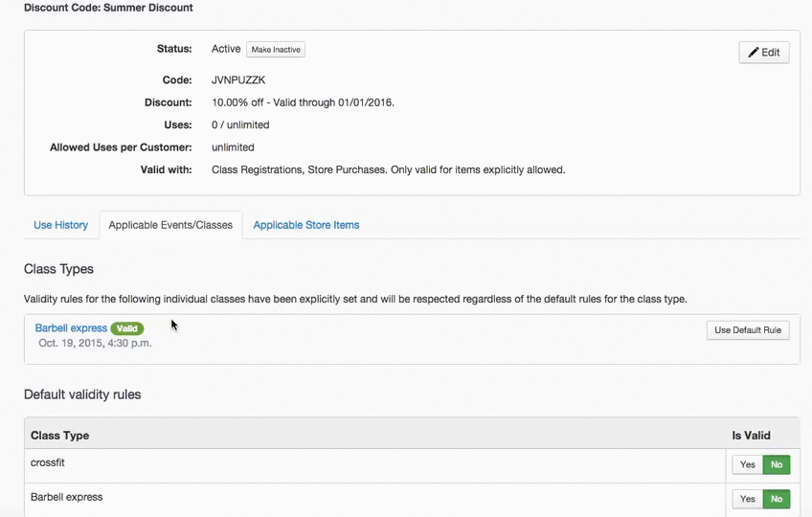The image size is (812, 517).
Task: Click the Class Type column header
Action: pos(59,435)
